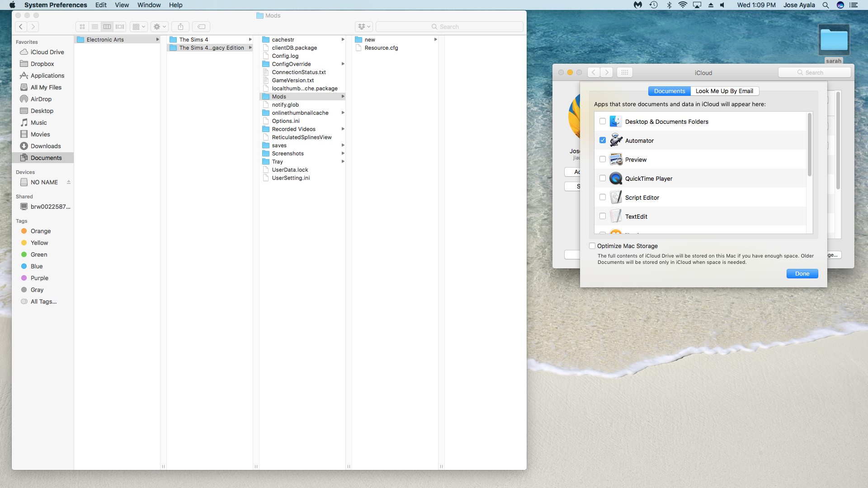Switch Finder to list view
Viewport: 868px width, 488px height.
[x=95, y=27]
